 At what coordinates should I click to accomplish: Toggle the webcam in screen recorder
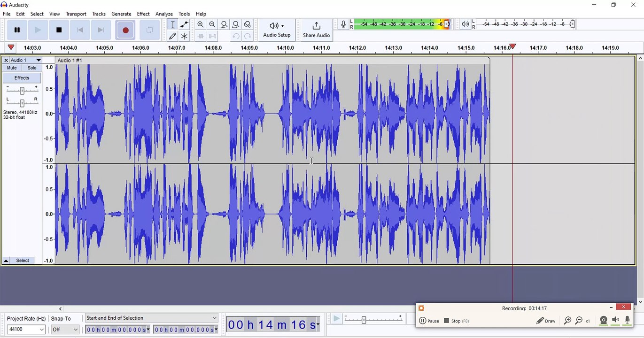point(604,321)
